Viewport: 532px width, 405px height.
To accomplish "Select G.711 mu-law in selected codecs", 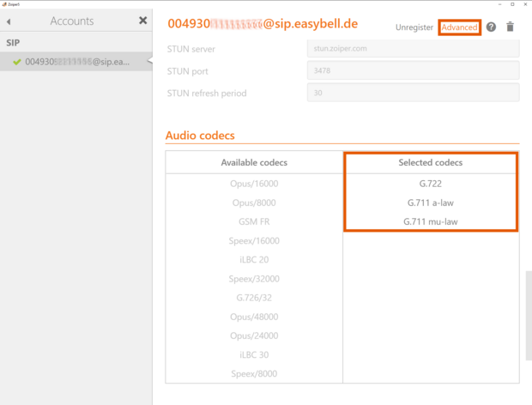I will (x=430, y=221).
